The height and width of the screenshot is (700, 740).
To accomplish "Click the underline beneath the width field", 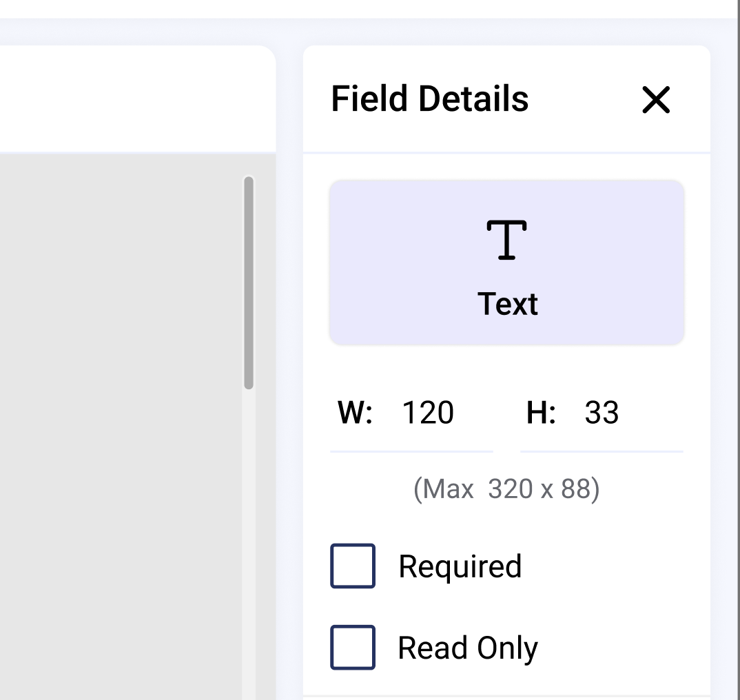I will click(412, 451).
